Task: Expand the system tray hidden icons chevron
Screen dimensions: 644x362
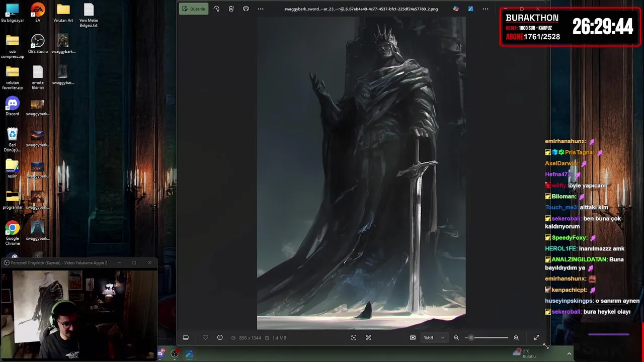Action: click(569, 353)
